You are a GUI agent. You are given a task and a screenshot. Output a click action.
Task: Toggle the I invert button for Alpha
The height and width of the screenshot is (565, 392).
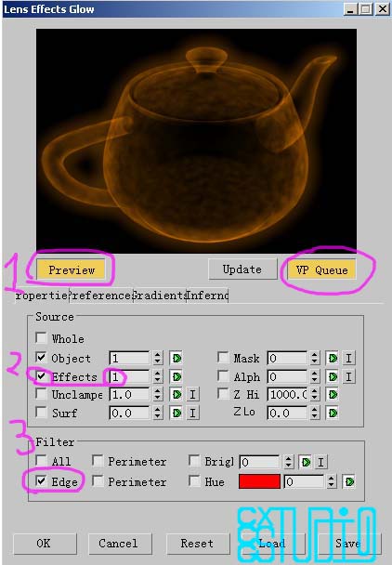(348, 376)
